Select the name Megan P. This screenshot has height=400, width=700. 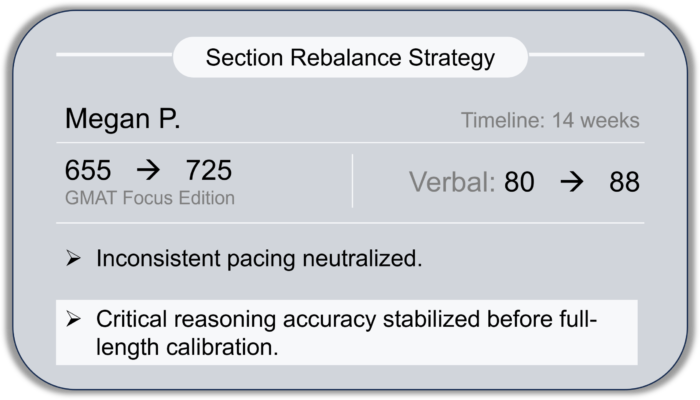pyautogui.click(x=122, y=119)
